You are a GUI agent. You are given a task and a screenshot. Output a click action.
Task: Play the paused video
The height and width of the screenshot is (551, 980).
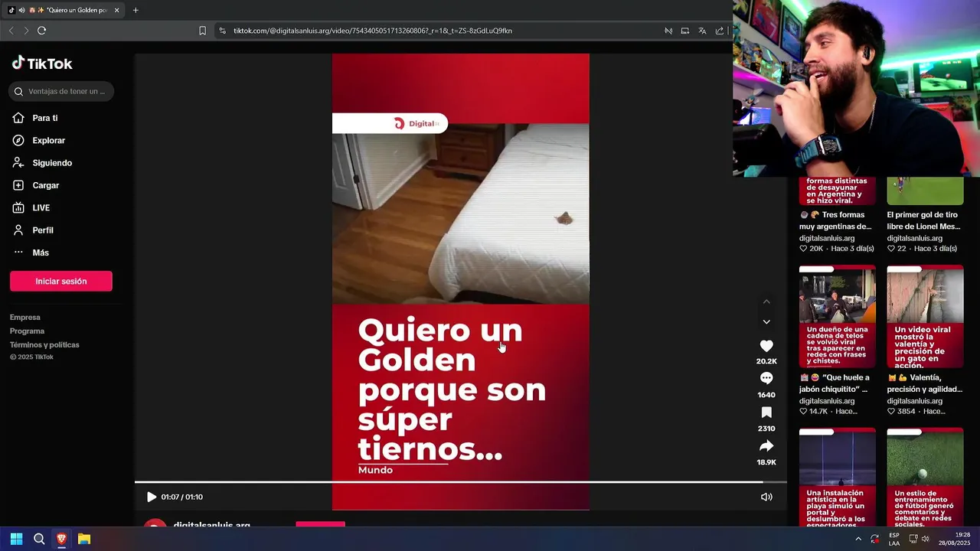151,497
